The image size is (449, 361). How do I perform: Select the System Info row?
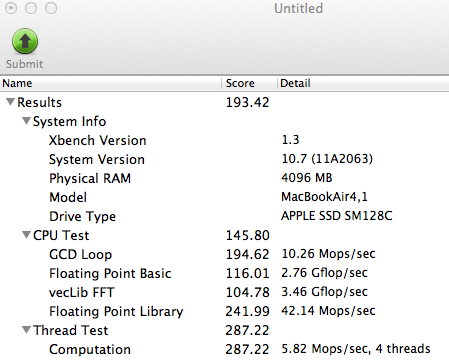[x=69, y=121]
